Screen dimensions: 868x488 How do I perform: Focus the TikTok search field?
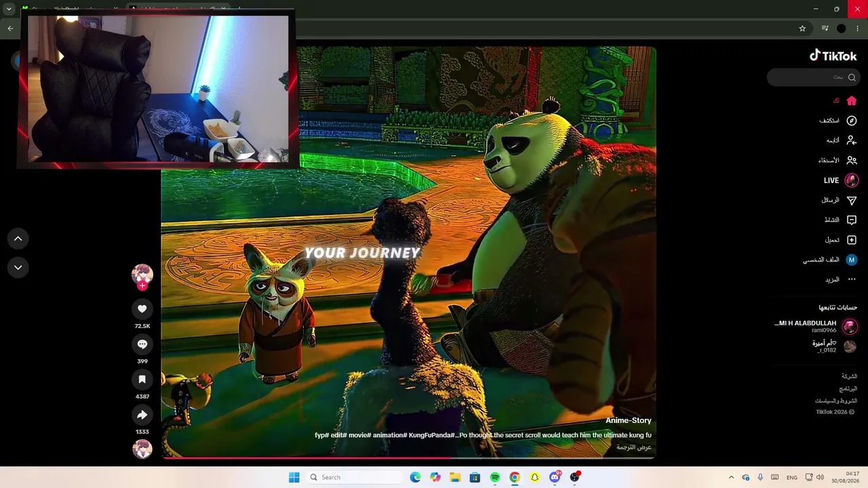[x=813, y=77]
